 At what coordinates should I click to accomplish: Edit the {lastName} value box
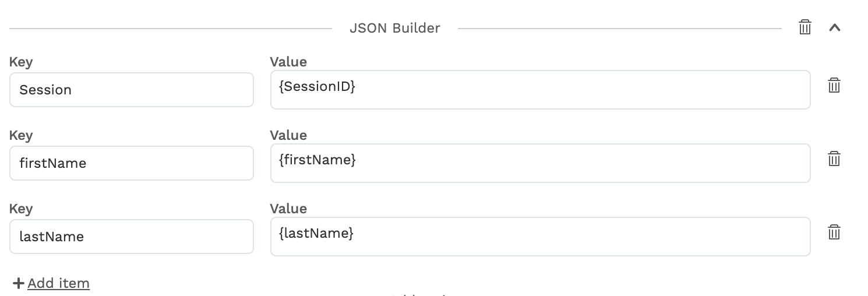541,237
